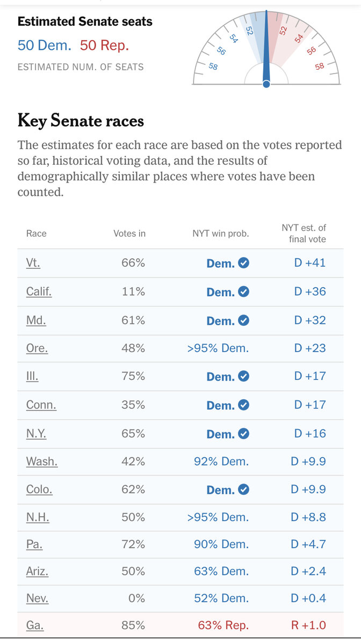Screen dimensions: 361x644
Task: Open the Vt. race link
Action: click(33, 263)
